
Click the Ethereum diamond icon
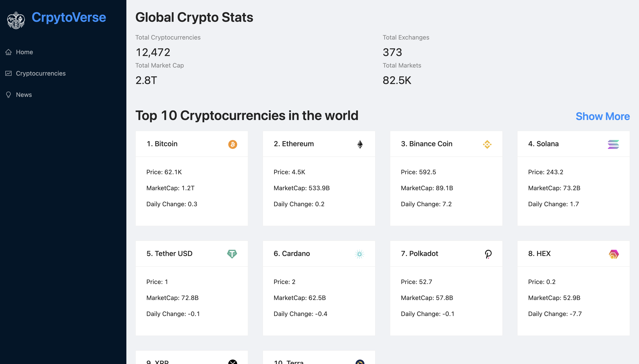point(360,144)
